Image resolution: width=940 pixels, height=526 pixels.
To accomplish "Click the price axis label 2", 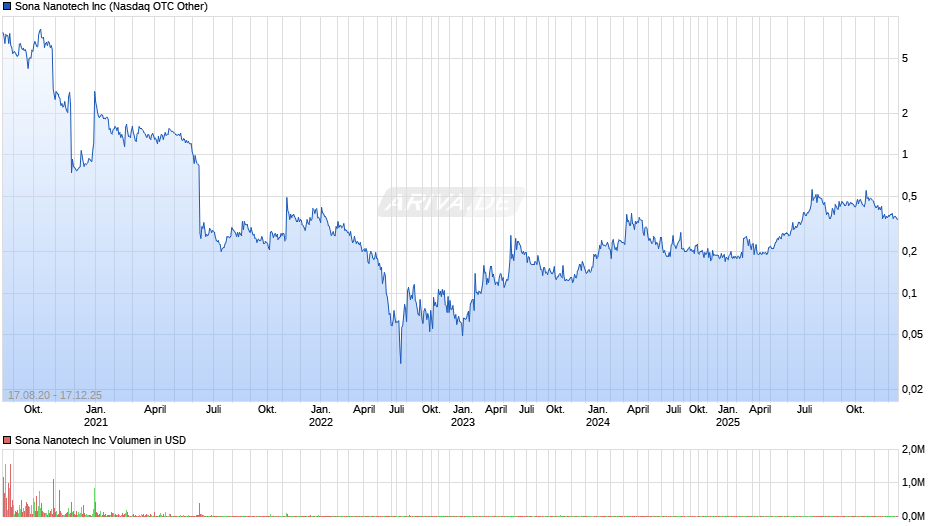I will click(x=905, y=113).
